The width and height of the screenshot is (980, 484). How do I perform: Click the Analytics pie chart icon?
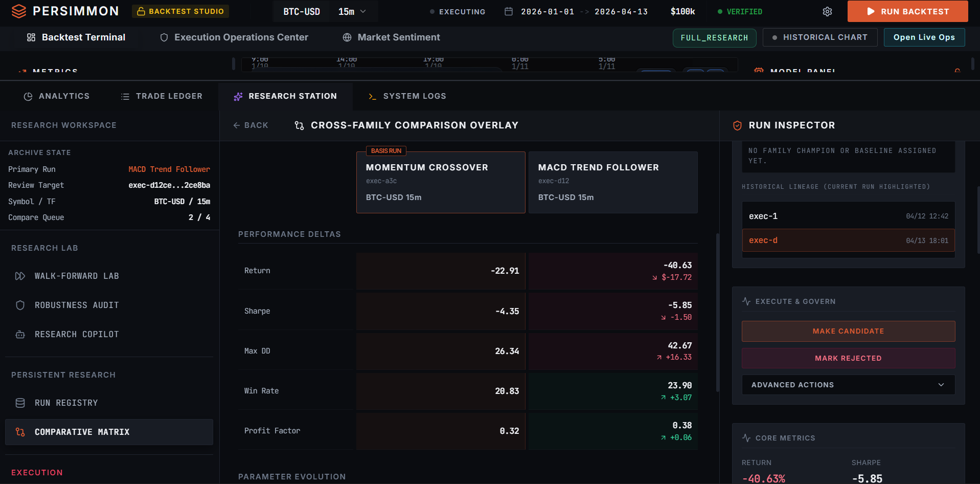click(28, 96)
